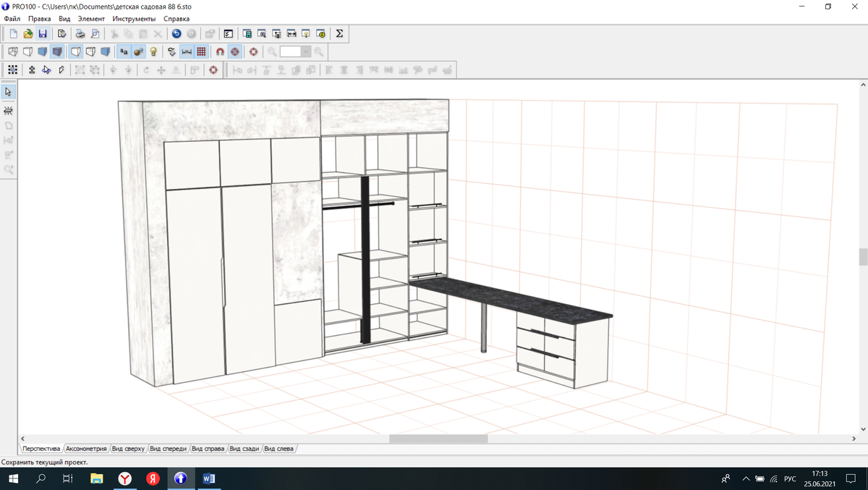Open the Sigma structure and pricing report
The height and width of the screenshot is (490, 868).
(x=339, y=33)
